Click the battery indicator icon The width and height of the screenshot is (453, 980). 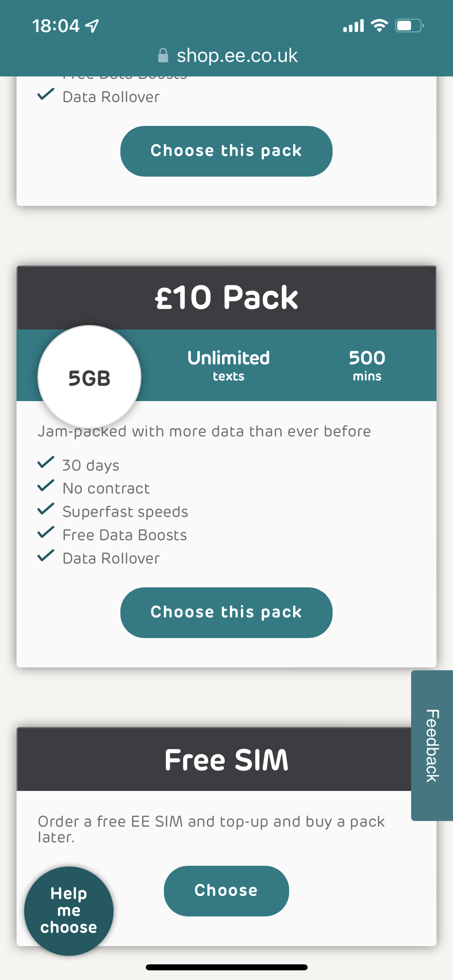(x=408, y=25)
